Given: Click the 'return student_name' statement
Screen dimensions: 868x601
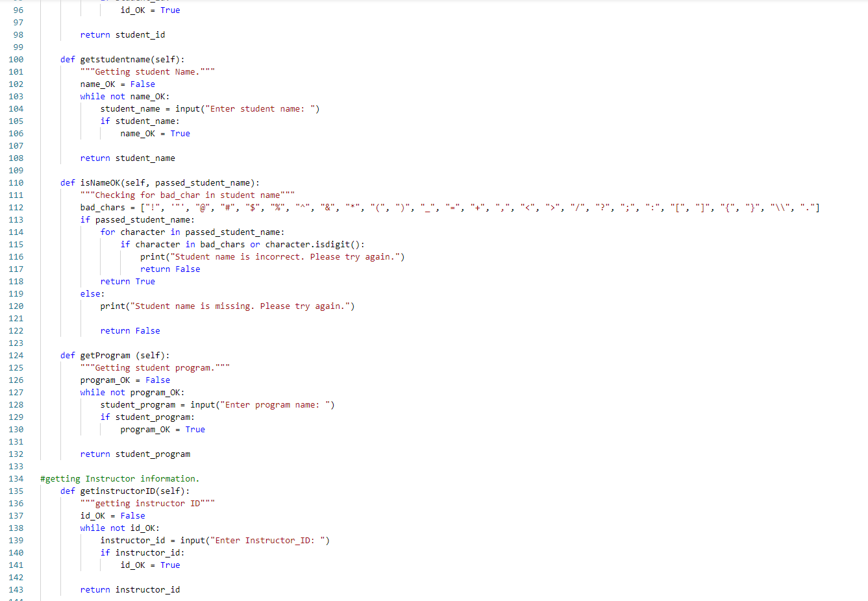Looking at the screenshot, I should (128, 158).
